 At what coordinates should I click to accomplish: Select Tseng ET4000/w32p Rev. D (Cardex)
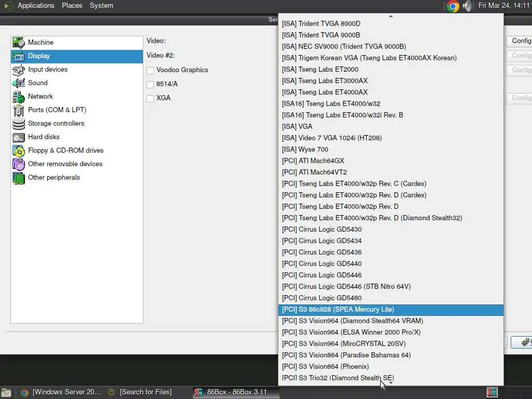coord(391,195)
